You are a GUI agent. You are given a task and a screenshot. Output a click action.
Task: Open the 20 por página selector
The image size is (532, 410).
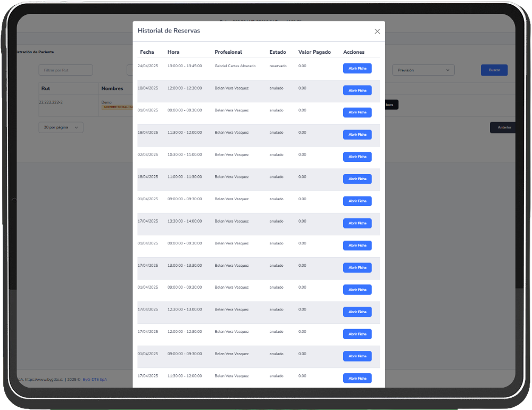click(61, 127)
